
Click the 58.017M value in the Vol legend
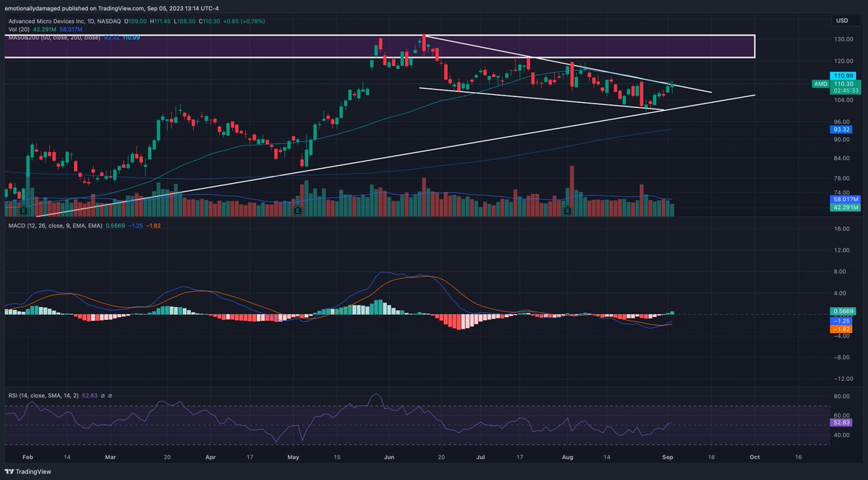coord(69,29)
